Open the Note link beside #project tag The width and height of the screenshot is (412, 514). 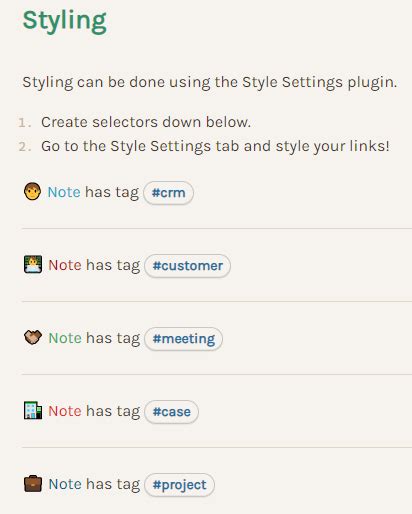click(65, 484)
